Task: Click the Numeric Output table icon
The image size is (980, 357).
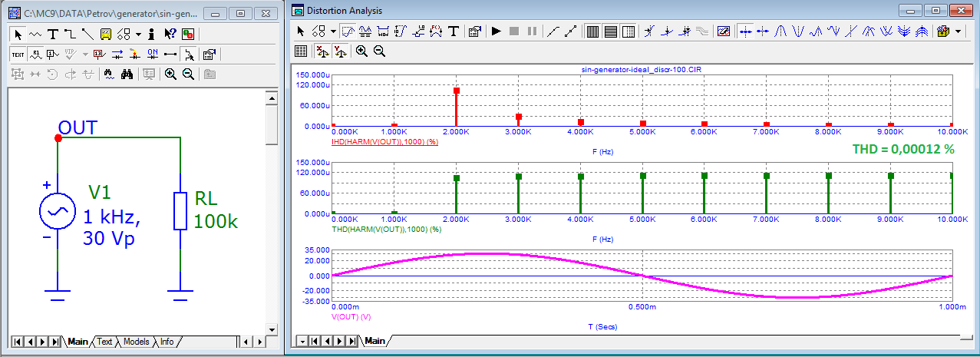Action: click(x=301, y=51)
